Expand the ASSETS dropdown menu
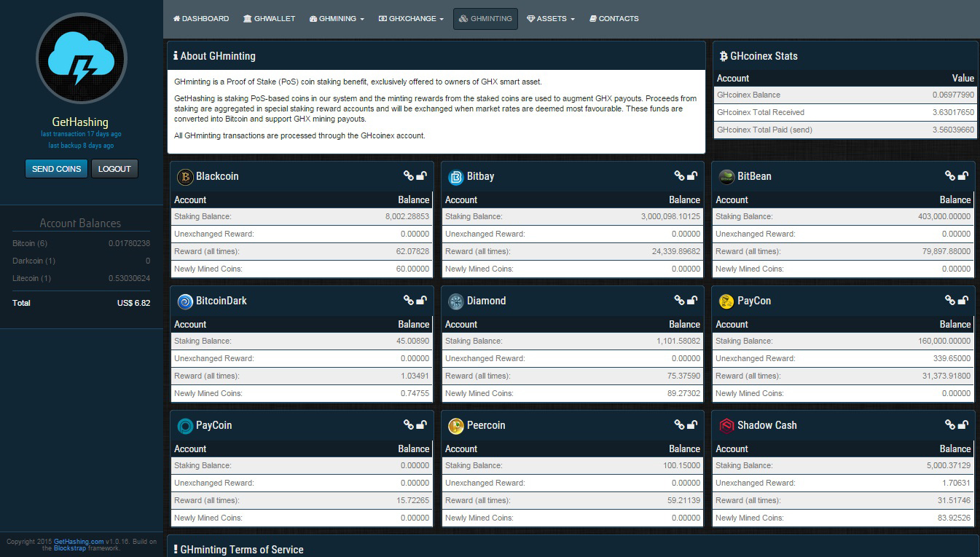Screen dimensions: 980x557 [551, 19]
